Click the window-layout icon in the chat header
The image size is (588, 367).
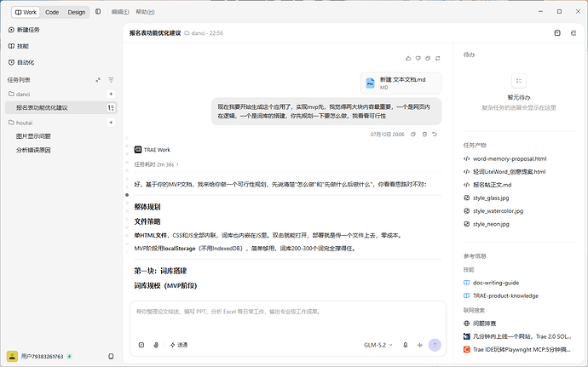pyautogui.click(x=557, y=33)
